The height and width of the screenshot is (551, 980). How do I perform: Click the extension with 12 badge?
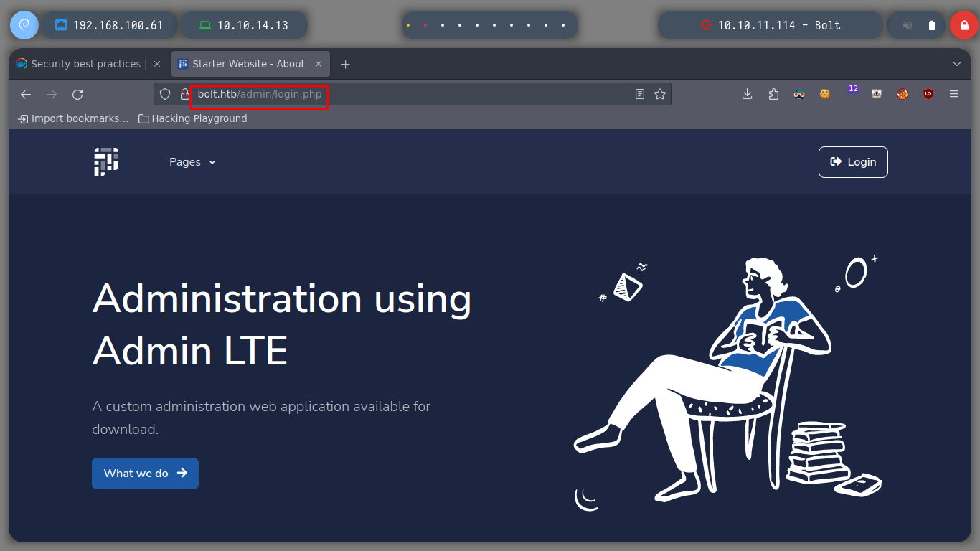click(852, 91)
